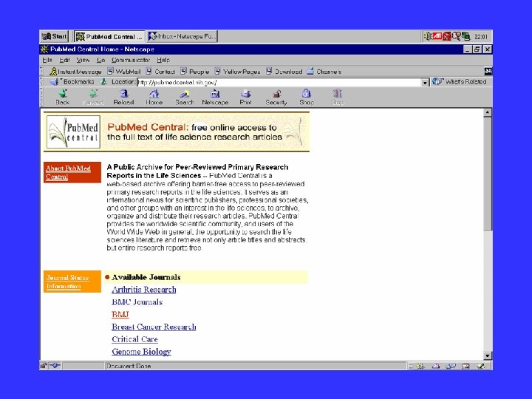Go back using the Back toolbar icon
This screenshot has height=399, width=532.
point(62,97)
